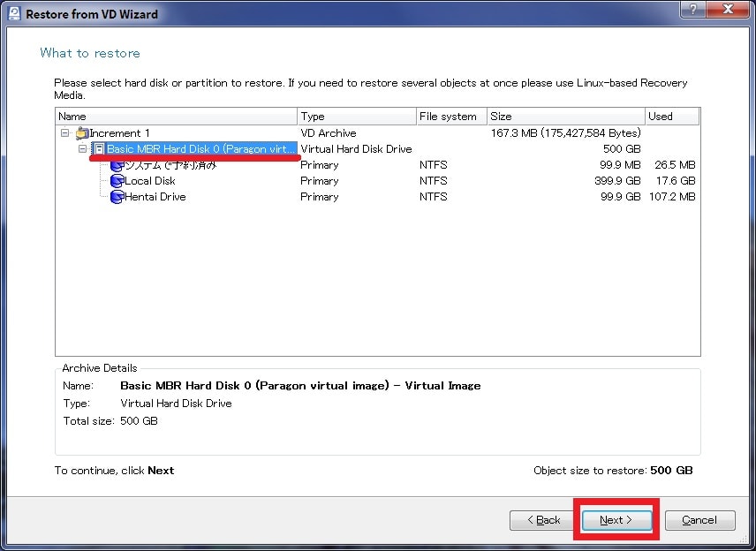Click the 107.2 MB used value
Viewport: 756px width, 551px height.
click(x=672, y=197)
